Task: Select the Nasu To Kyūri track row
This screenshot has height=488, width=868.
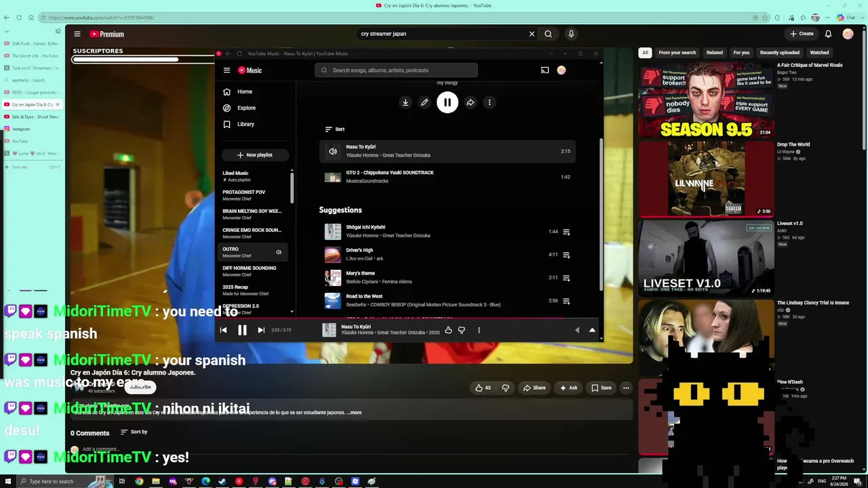Action: (448, 151)
